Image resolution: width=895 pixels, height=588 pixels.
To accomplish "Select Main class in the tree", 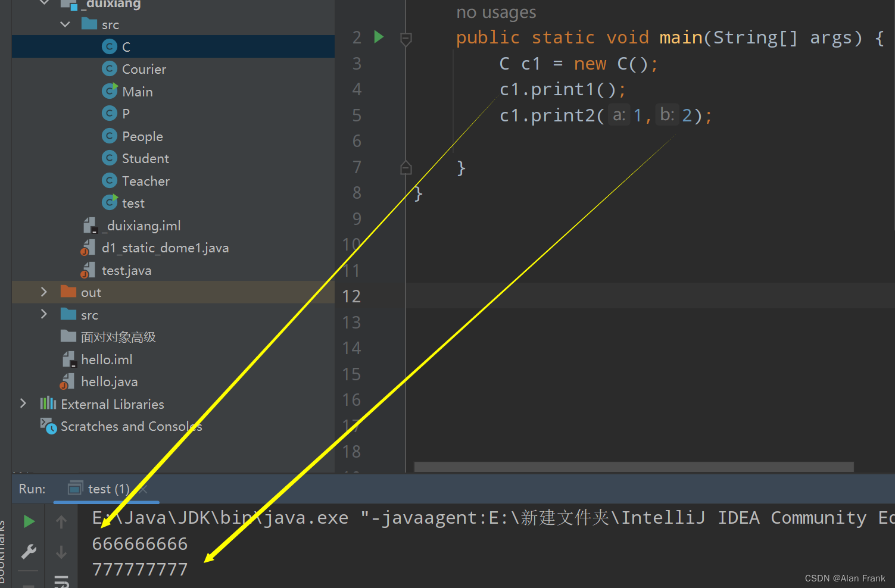I will click(138, 92).
